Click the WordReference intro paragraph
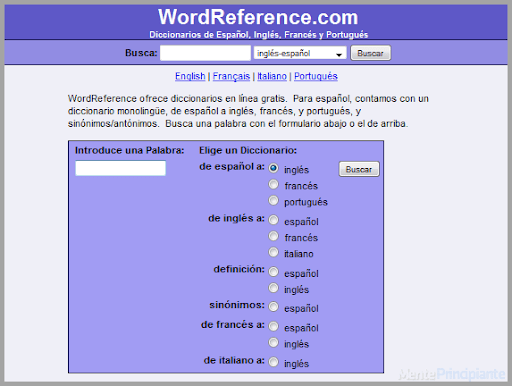This screenshot has width=512, height=386. click(x=248, y=111)
